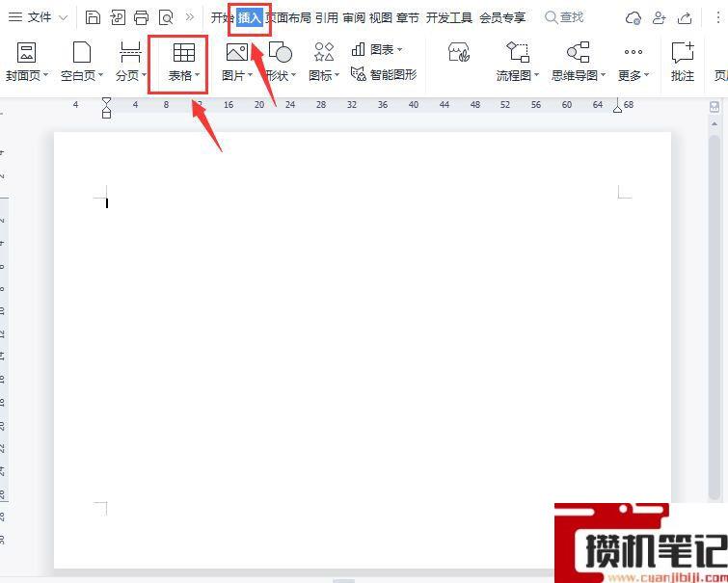The height and width of the screenshot is (583, 728).
Task: Click the 形状 shapes icon
Action: point(280,52)
